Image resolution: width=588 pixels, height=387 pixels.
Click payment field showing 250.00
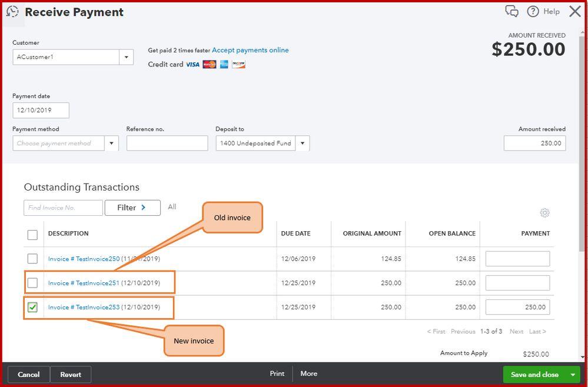point(517,307)
